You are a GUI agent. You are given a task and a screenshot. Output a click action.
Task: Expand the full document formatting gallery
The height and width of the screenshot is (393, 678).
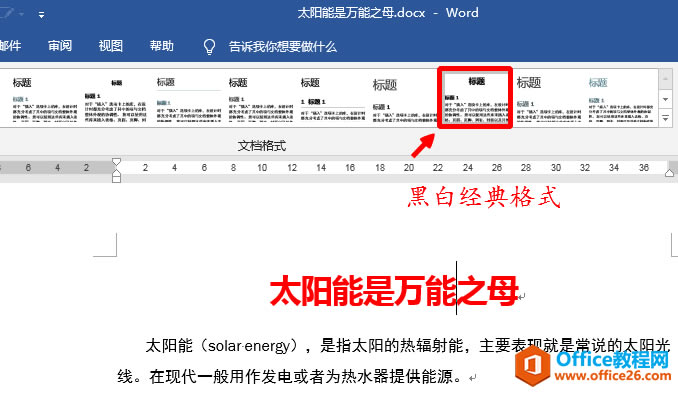point(665,118)
